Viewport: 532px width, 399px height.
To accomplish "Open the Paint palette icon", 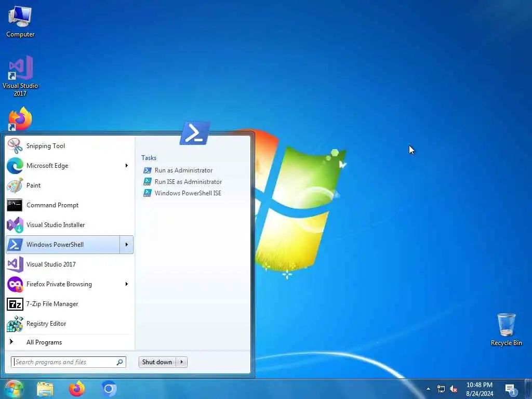I will tap(15, 185).
